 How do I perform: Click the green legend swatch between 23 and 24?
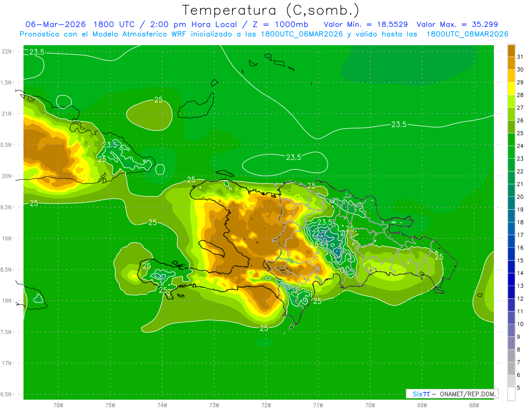click(511, 152)
